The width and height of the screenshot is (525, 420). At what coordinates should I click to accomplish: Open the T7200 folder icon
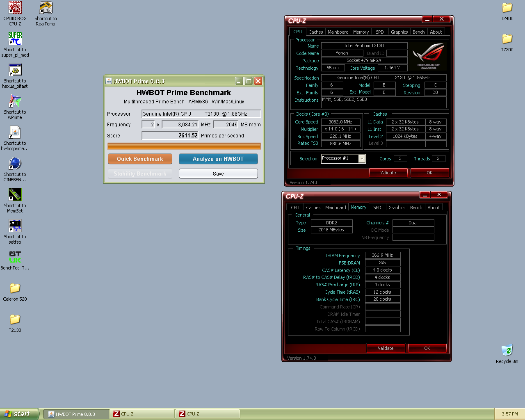coord(507,39)
